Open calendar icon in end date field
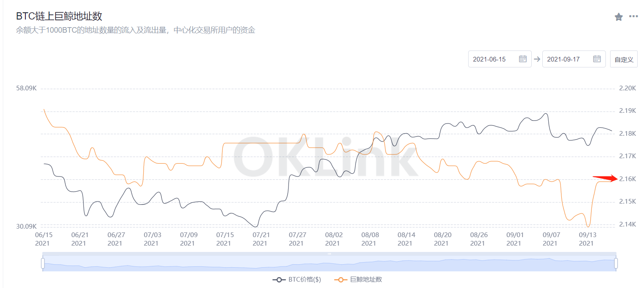This screenshot has height=288, width=644. 597,59
